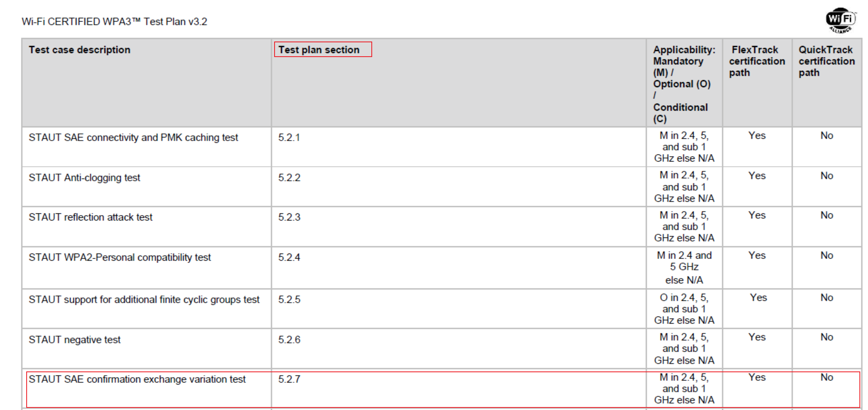Click section number 5.2.7
Image resolution: width=868 pixels, height=410 pixels.
pyautogui.click(x=289, y=379)
